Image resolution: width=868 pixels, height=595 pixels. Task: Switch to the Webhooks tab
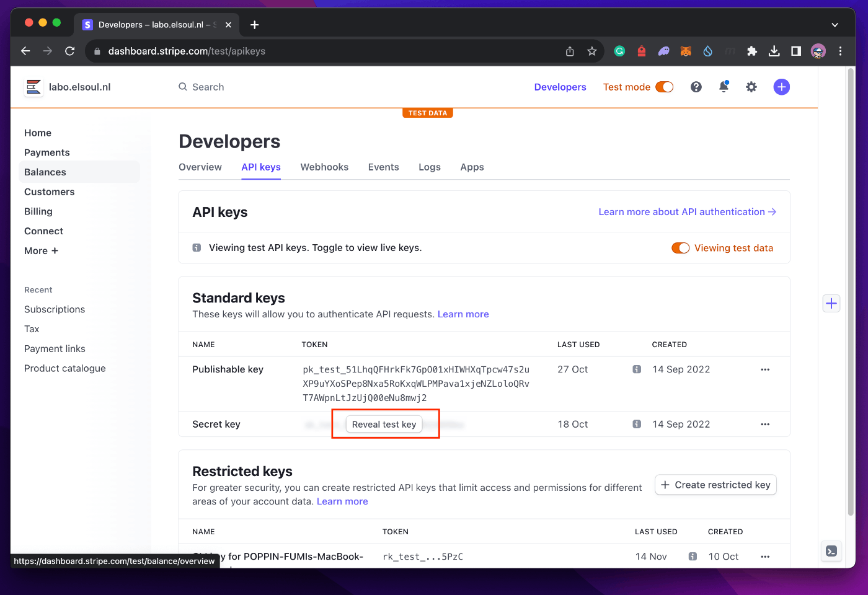[x=324, y=167]
